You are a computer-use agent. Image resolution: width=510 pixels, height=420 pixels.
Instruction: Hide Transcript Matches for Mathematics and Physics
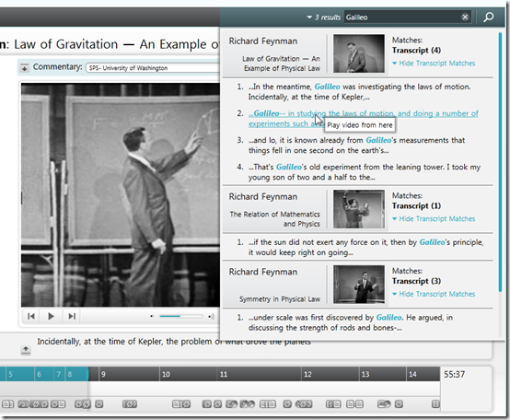pos(434,218)
